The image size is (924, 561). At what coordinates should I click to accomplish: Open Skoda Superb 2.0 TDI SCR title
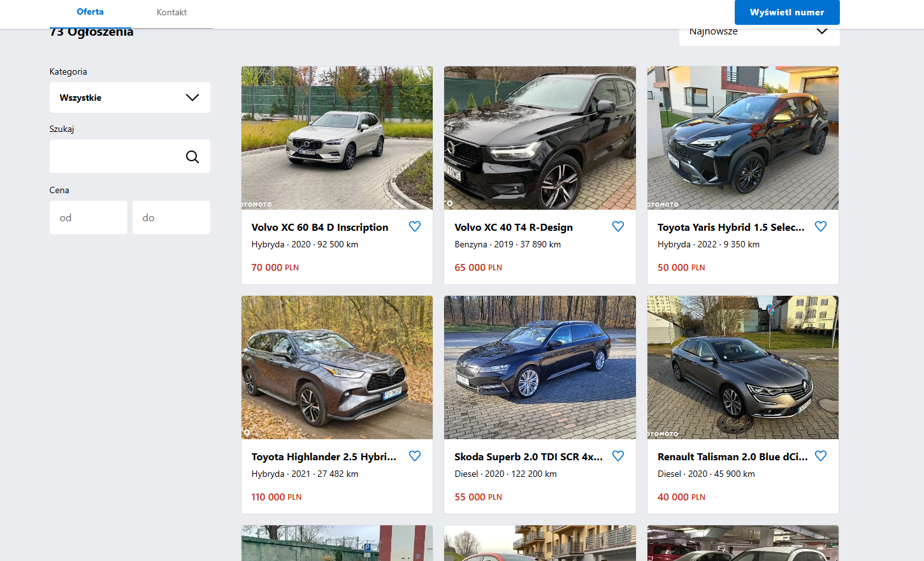[x=528, y=457]
